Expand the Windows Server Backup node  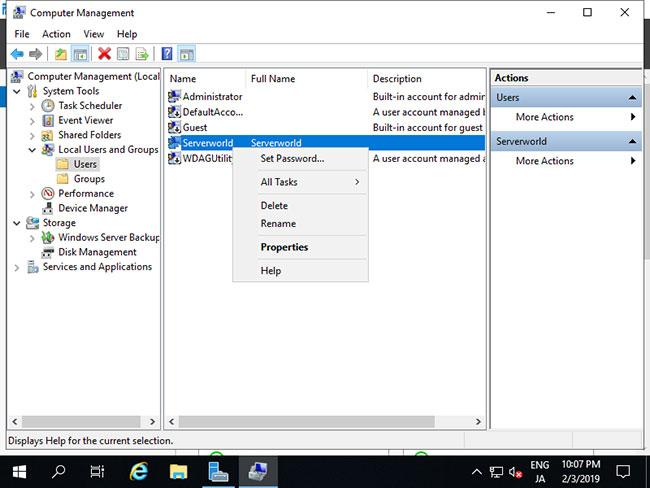coord(32,238)
